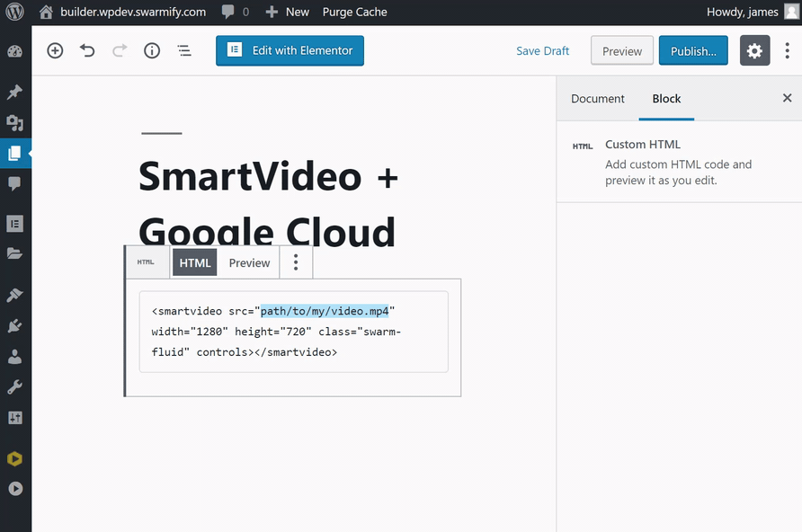The width and height of the screenshot is (802, 532).
Task: Open the comments bubble in admin bar
Action: (228, 12)
